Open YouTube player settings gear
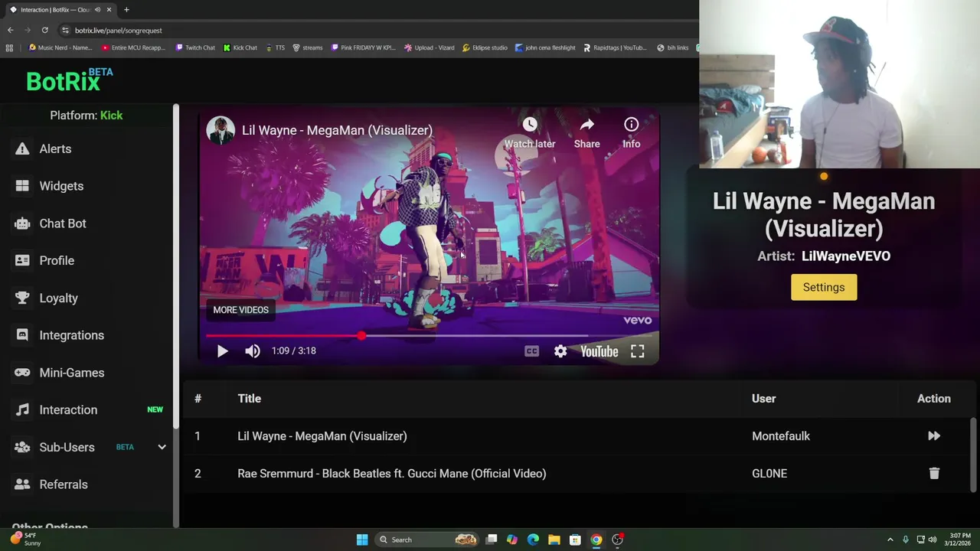 [560, 351]
